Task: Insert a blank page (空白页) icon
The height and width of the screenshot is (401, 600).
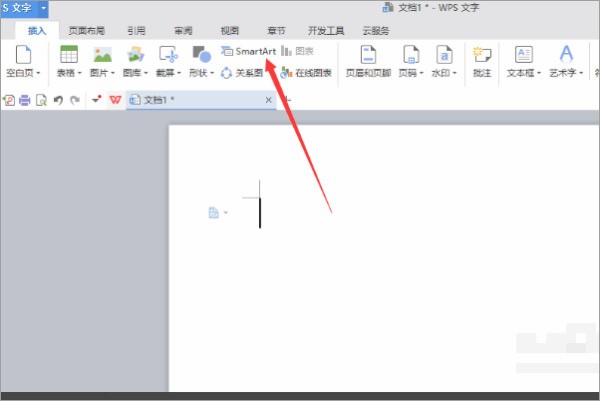Action: [x=21, y=55]
